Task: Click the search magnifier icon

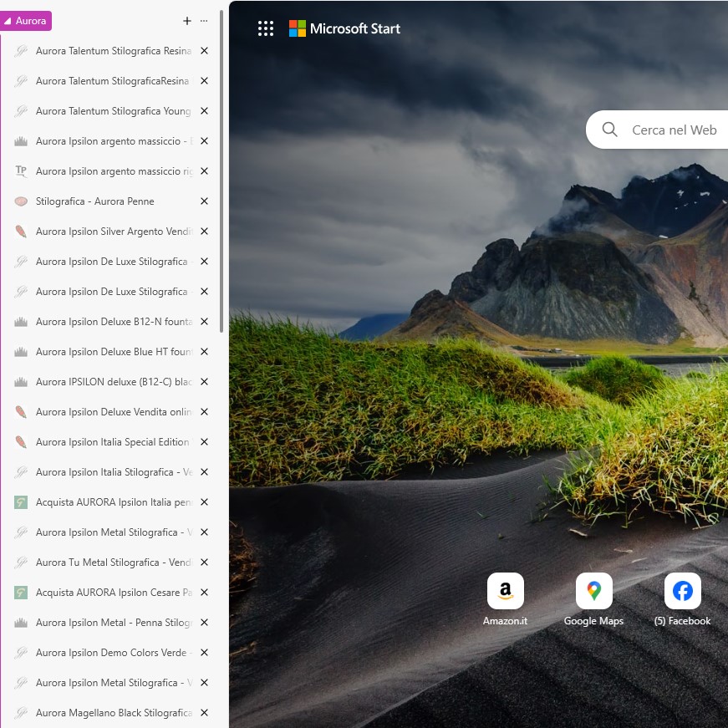Action: [x=610, y=130]
